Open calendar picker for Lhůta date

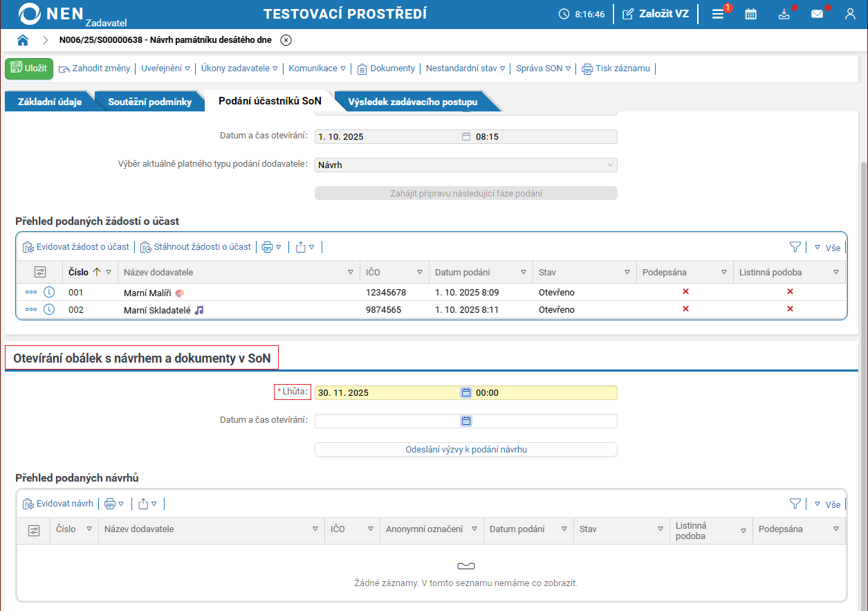(x=466, y=393)
